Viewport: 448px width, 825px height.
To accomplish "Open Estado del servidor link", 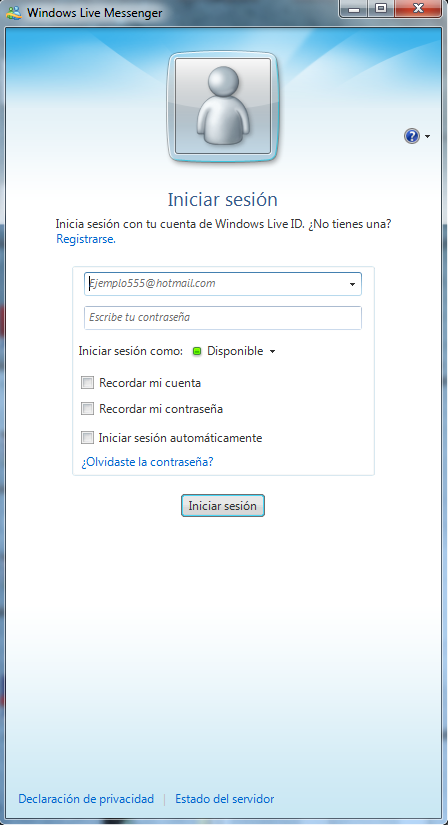I will [225, 799].
